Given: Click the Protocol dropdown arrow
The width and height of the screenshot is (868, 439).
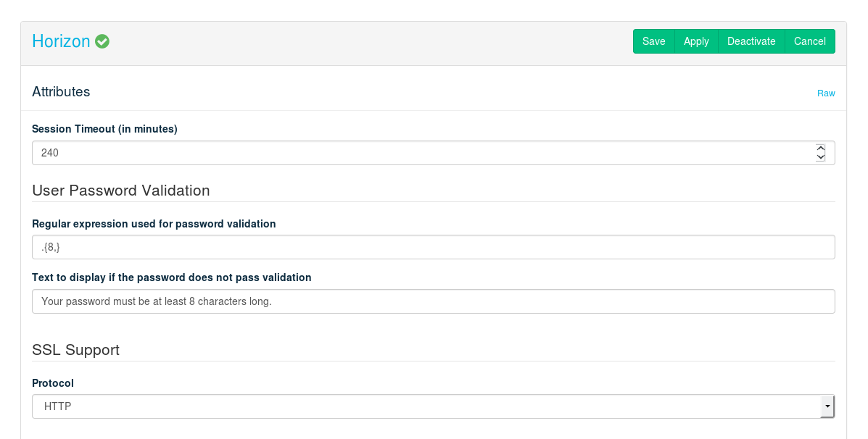Looking at the screenshot, I should [827, 406].
